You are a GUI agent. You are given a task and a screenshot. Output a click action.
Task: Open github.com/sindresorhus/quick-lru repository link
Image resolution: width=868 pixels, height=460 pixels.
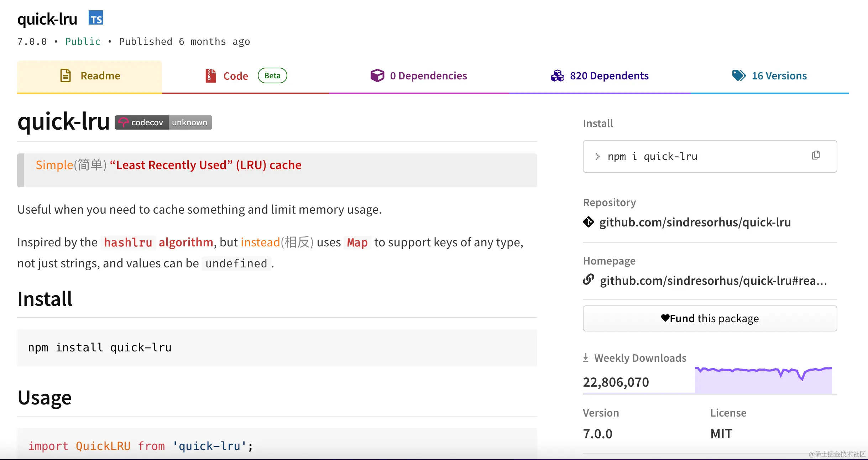point(695,222)
